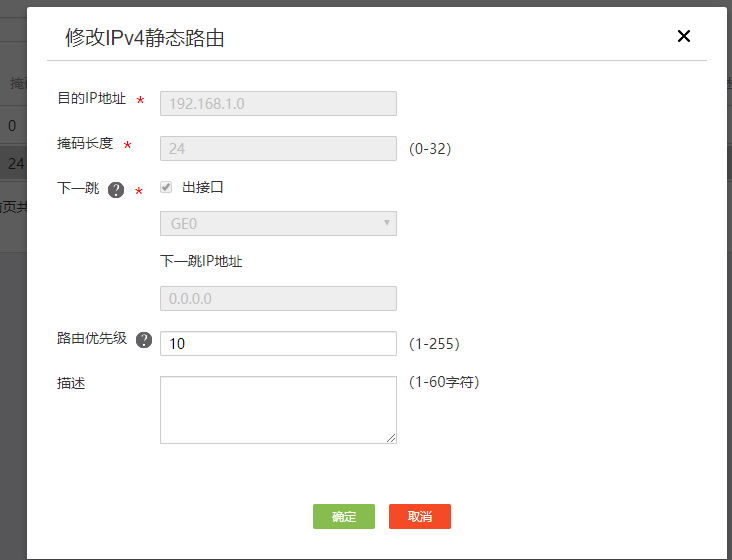The image size is (732, 560).
Task: Click the 目的IP地址 label
Action: pyautogui.click(x=91, y=98)
